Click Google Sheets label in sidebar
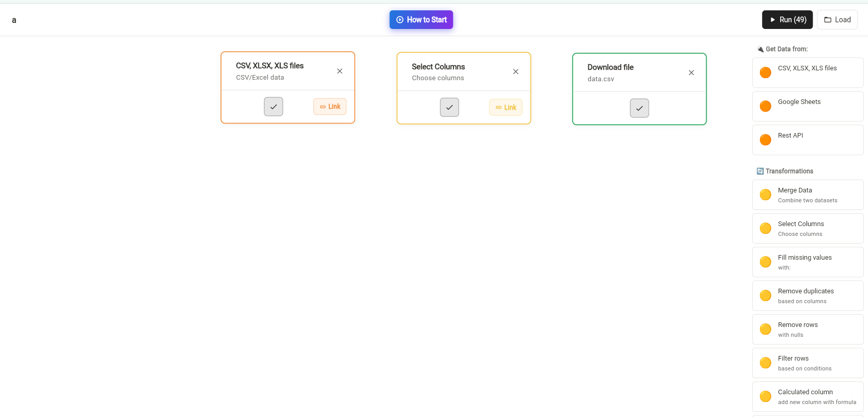The image size is (868, 417). (x=799, y=102)
